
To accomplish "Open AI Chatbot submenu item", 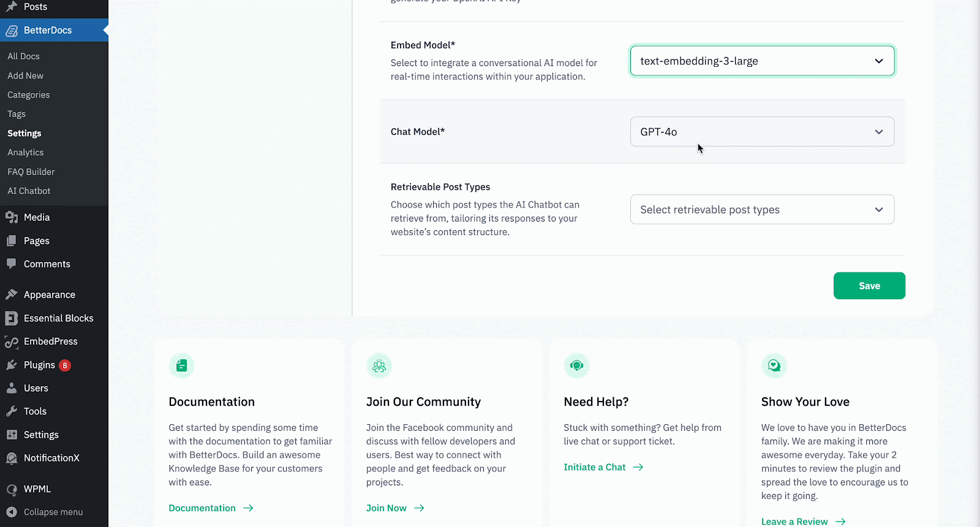I will coord(29,191).
